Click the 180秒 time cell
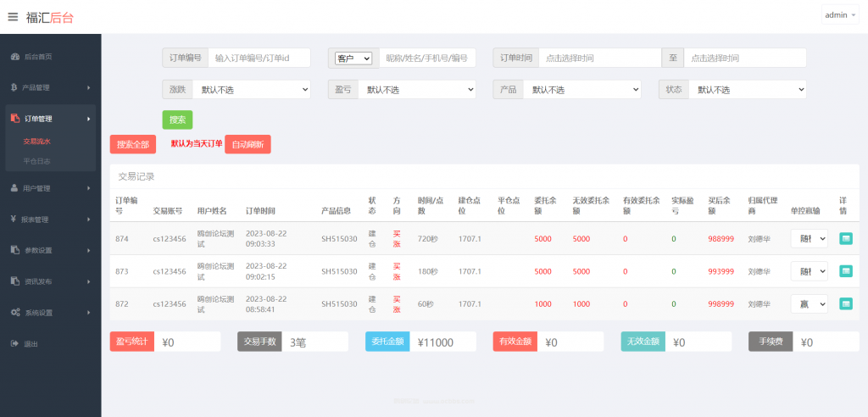This screenshot has height=417, width=868. 428,271
